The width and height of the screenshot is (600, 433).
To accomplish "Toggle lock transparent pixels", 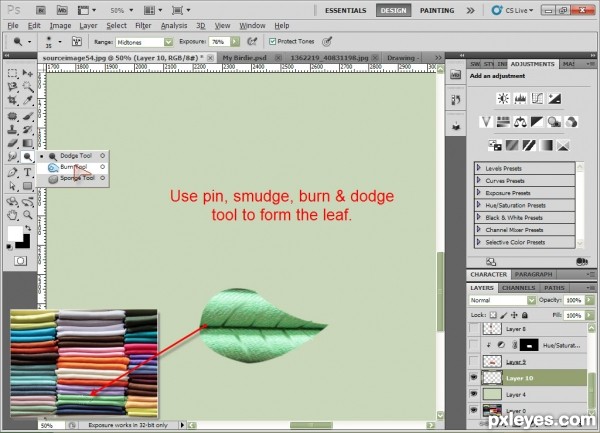I will (x=493, y=315).
